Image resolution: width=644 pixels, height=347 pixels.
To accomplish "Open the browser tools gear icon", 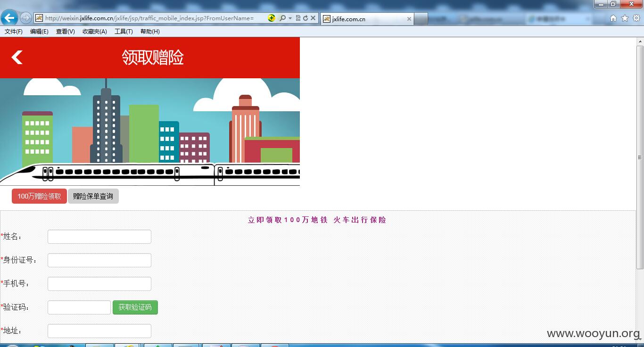I will (636, 18).
